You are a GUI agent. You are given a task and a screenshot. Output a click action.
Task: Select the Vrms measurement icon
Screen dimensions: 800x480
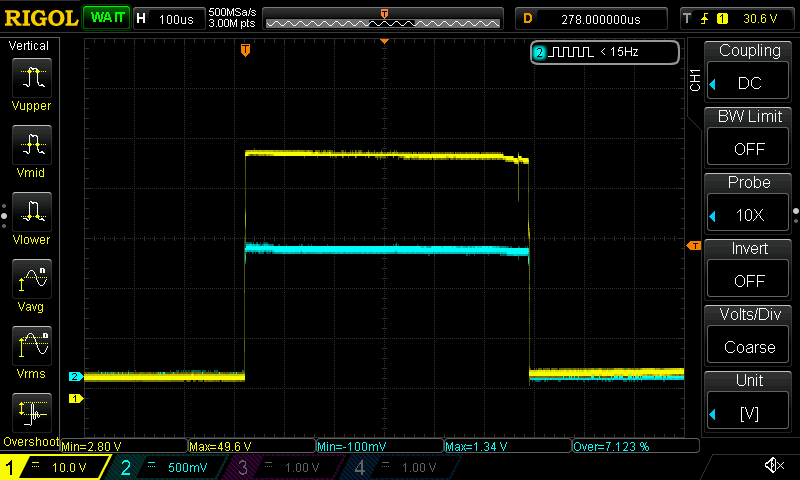tap(32, 346)
